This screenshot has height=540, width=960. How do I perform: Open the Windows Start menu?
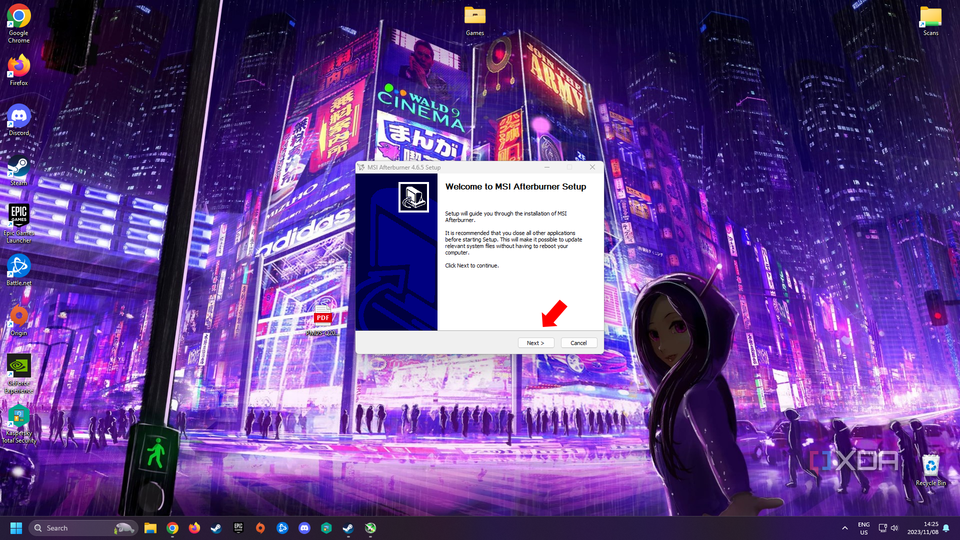click(16, 528)
